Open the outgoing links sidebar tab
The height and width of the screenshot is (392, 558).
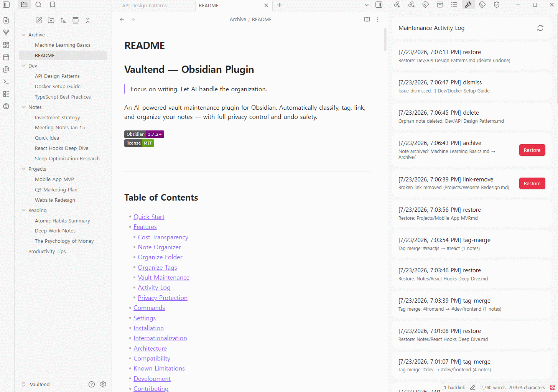tap(411, 5)
